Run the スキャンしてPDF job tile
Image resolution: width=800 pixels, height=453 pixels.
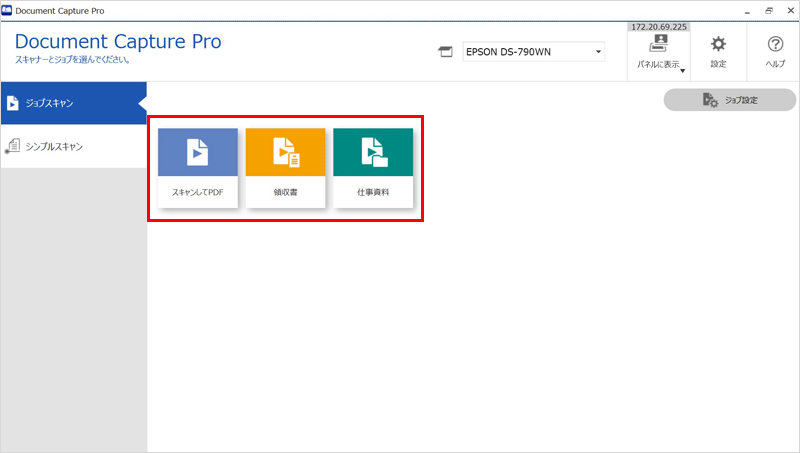click(x=198, y=167)
